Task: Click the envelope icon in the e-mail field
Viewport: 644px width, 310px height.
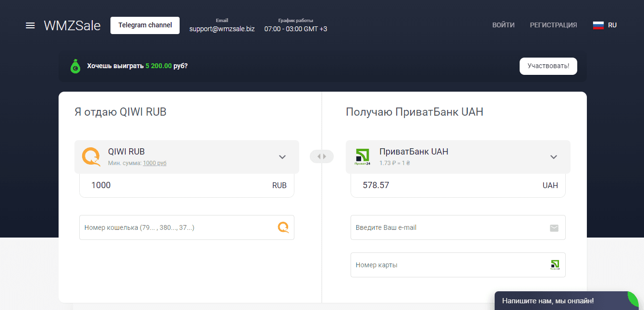Action: click(x=554, y=227)
